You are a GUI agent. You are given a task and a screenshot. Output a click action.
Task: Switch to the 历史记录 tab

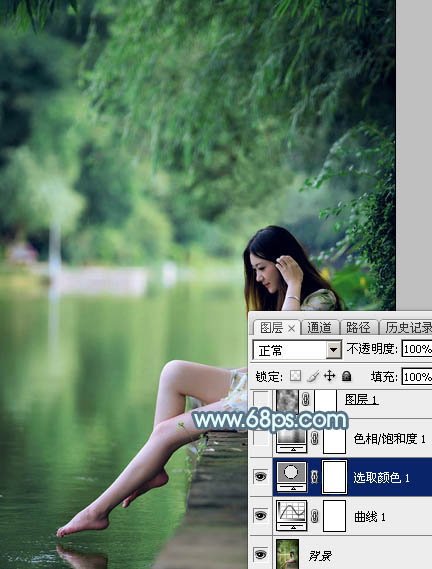(407, 328)
